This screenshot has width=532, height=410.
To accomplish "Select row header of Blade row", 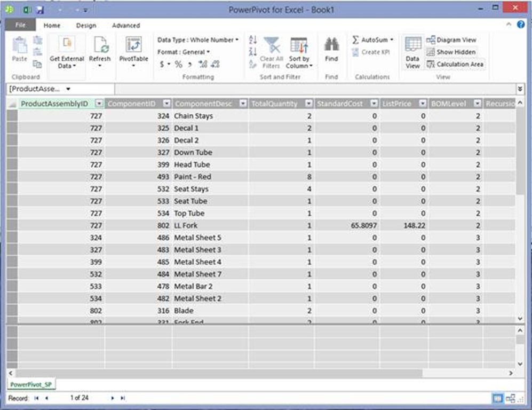I will pos(12,311).
